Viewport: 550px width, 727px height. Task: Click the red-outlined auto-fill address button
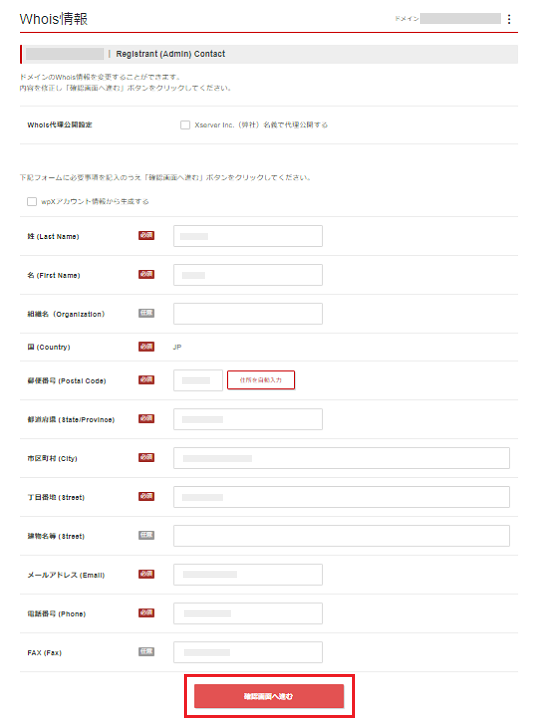[261, 380]
